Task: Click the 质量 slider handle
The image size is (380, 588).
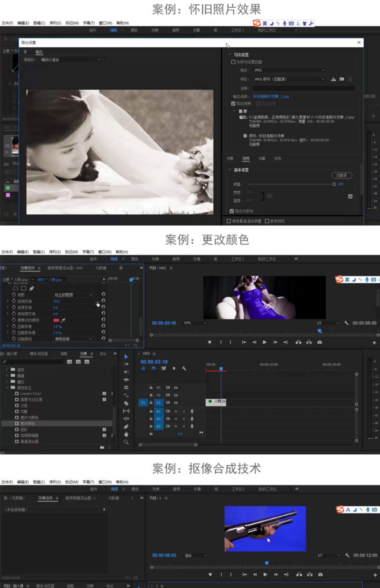Action: [x=334, y=184]
